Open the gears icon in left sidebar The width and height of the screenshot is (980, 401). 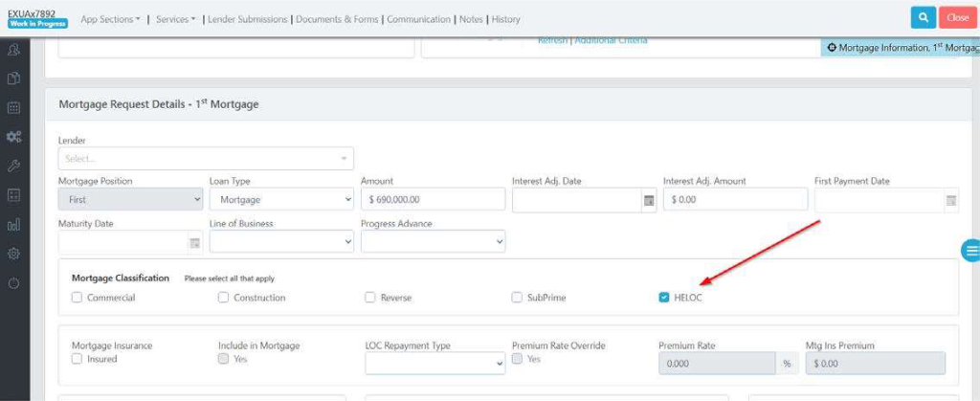pyautogui.click(x=14, y=137)
